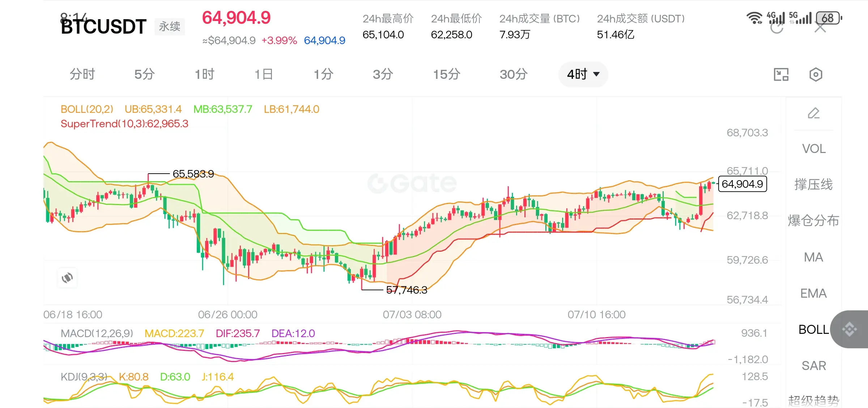
Task: Select the 分时 timeframe tab
Action: pos(82,74)
